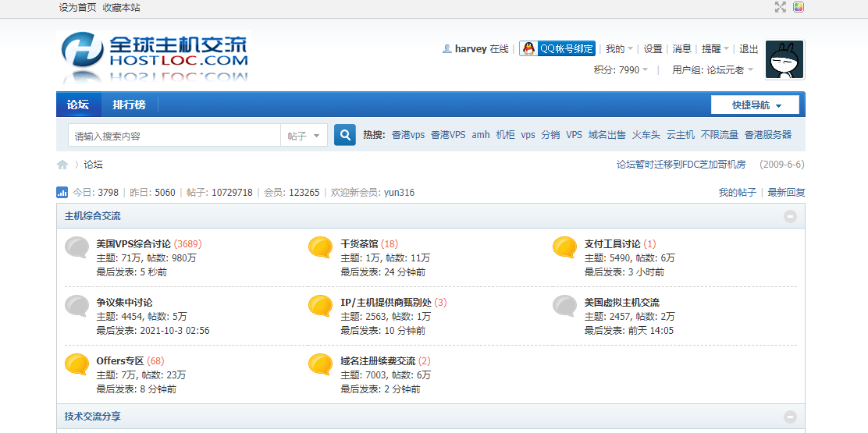Viewport: 868px width, 433px height.
Task: Switch to the 排行榜 tab
Action: pos(129,105)
